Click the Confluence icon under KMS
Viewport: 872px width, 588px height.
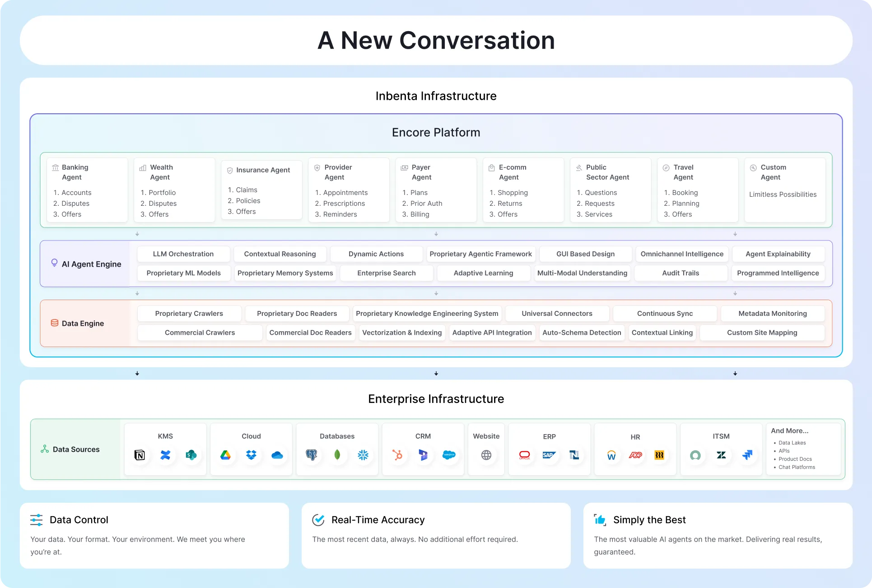point(165,455)
